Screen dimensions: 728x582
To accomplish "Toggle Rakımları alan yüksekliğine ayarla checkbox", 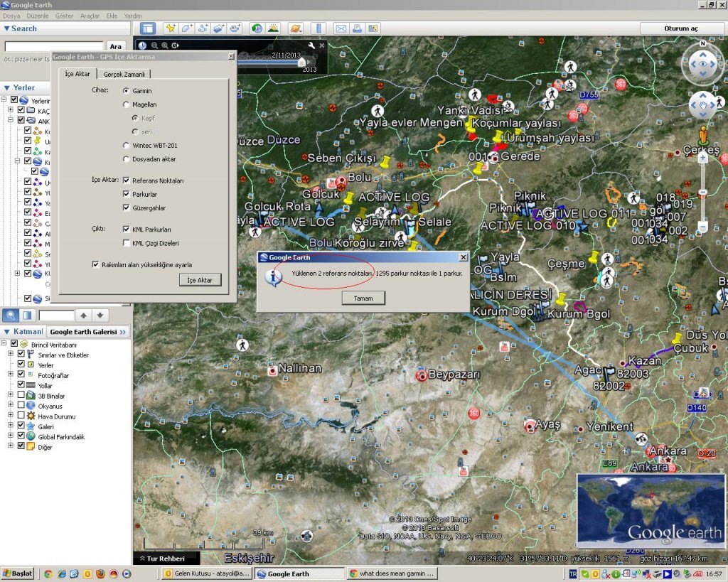I will (x=95, y=264).
